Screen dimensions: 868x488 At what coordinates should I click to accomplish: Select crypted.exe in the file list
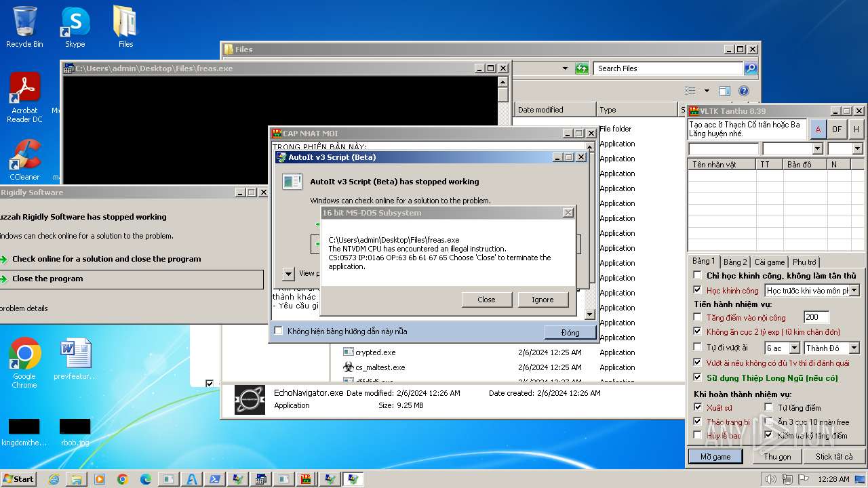click(x=375, y=352)
